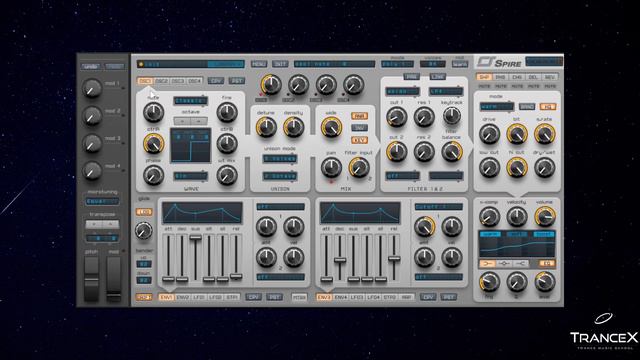Switch to the DEL effect tab
Image resolution: width=640 pixels, height=360 pixels.
click(x=533, y=77)
